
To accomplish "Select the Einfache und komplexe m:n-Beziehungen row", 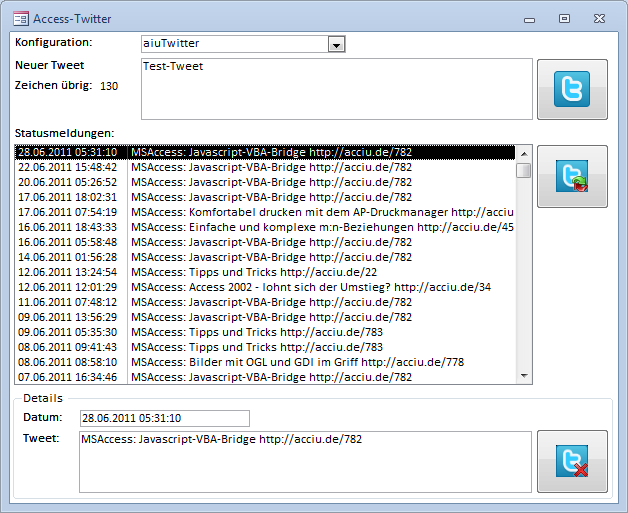I will (264, 227).
